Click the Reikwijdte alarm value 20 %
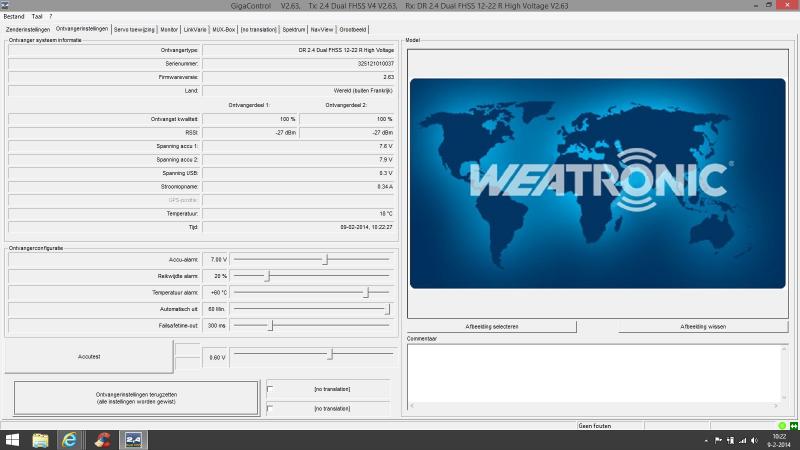 (215, 276)
